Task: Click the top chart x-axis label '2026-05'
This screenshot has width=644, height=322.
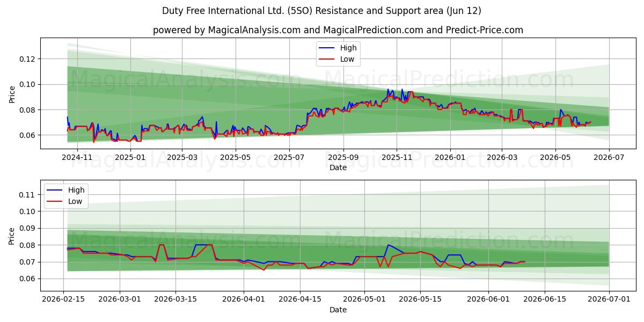Action: pos(555,157)
